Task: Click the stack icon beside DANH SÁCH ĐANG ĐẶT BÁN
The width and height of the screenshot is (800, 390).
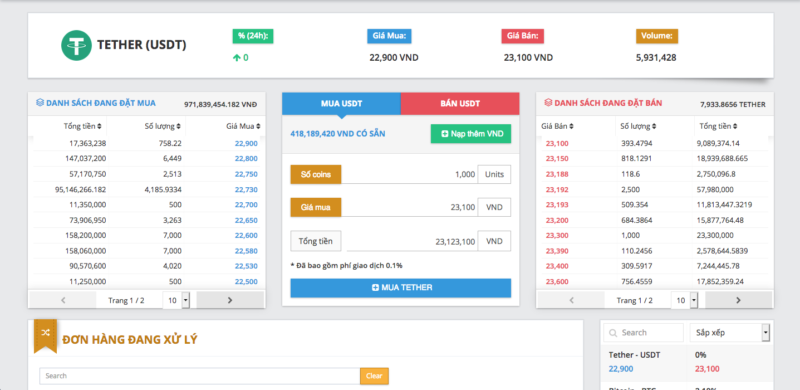Action: click(548, 103)
